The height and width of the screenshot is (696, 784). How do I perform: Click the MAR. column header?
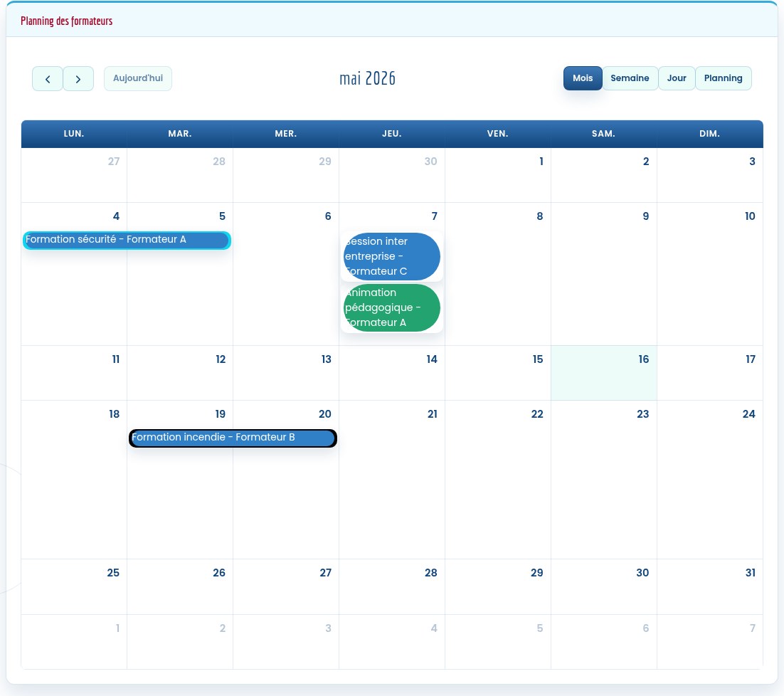[180, 134]
